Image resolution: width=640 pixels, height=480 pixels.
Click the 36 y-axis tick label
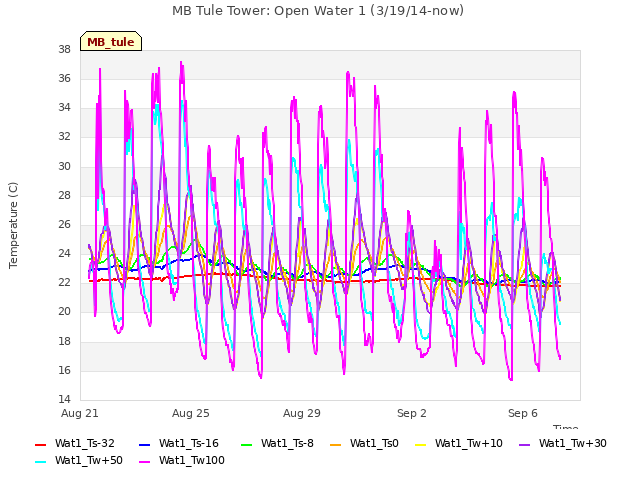[x=64, y=78]
